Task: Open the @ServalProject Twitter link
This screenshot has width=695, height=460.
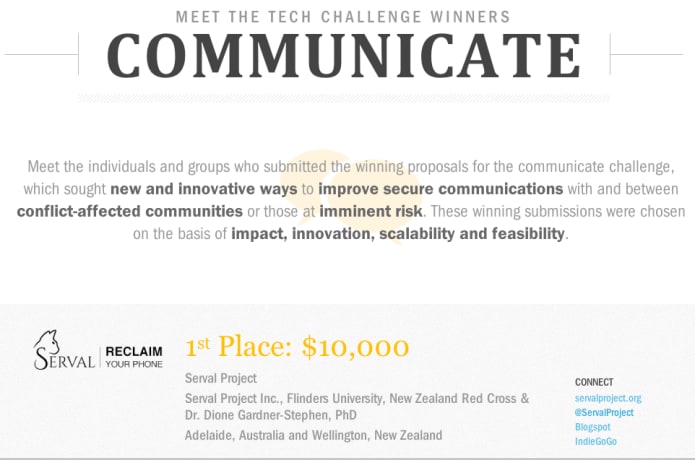Action: pos(604,412)
